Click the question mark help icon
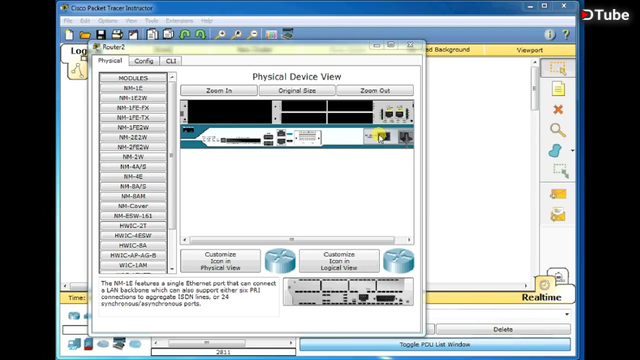Screen dimensions: 640x360 point(566,35)
